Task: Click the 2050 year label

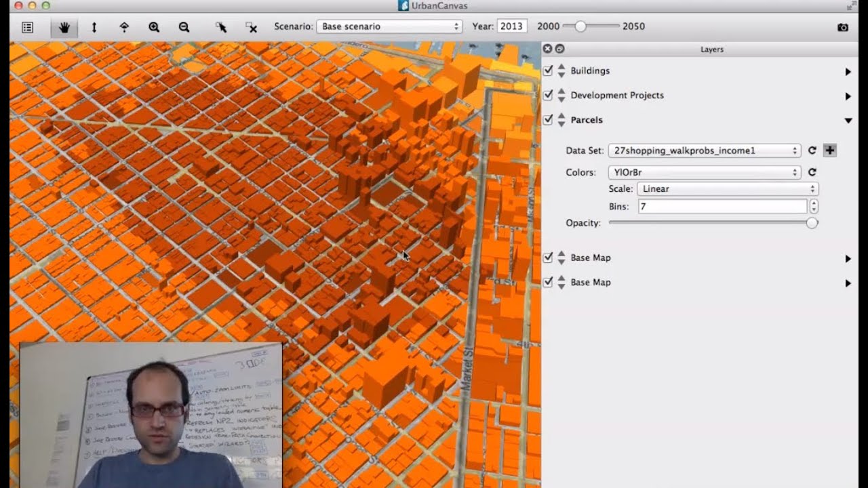Action: (633, 26)
